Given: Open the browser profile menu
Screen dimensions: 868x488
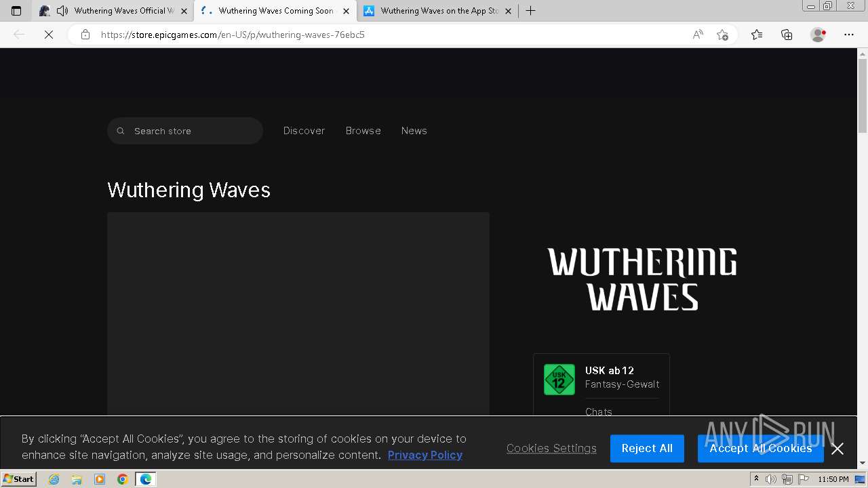Looking at the screenshot, I should (x=818, y=35).
